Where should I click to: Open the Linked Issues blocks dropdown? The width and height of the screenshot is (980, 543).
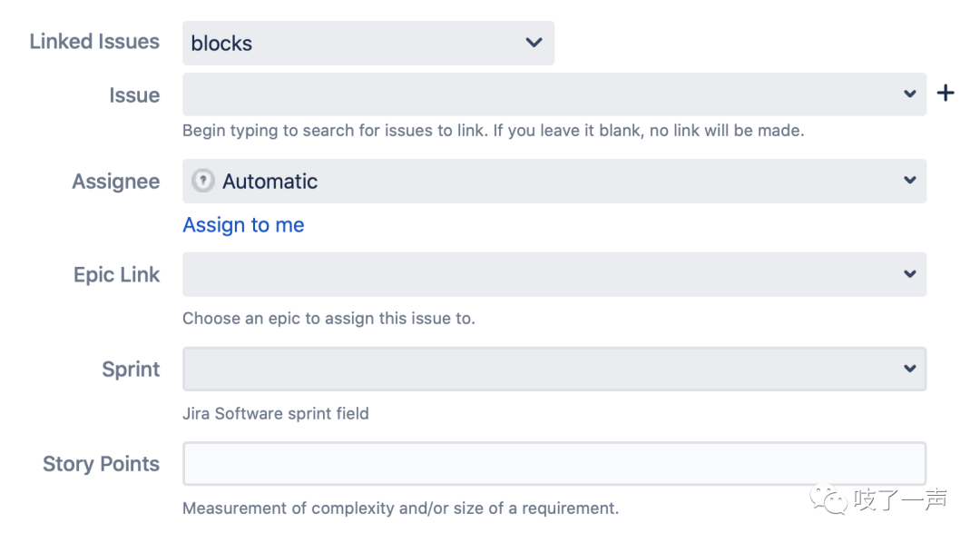click(368, 44)
